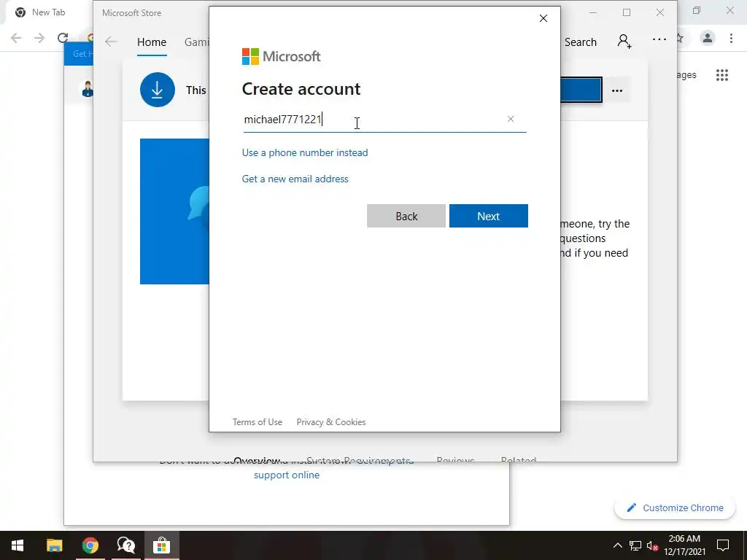This screenshot has height=560, width=747.
Task: Show hidden system tray icons
Action: point(617,545)
